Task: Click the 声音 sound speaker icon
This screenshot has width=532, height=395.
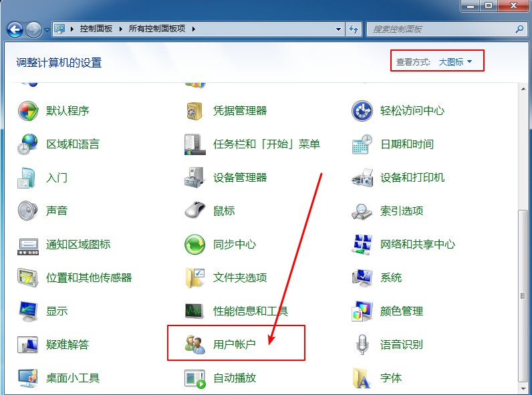Action: tap(28, 211)
